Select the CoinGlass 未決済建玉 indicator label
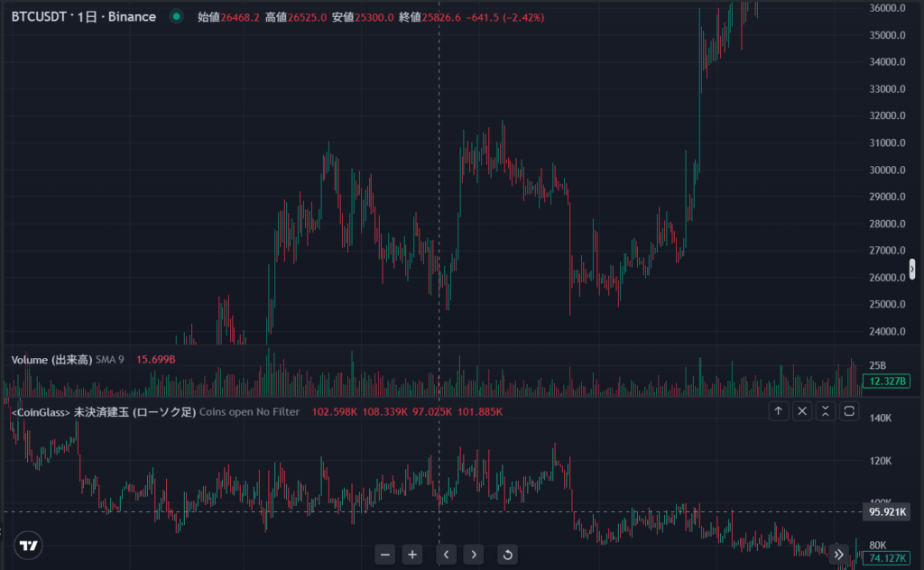 pyautogui.click(x=104, y=411)
